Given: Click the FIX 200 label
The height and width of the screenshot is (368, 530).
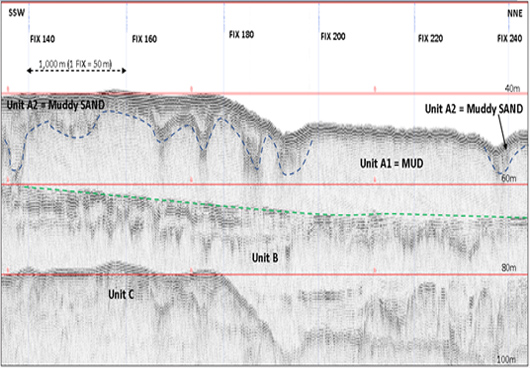Looking at the screenshot, I should tap(333, 36).
